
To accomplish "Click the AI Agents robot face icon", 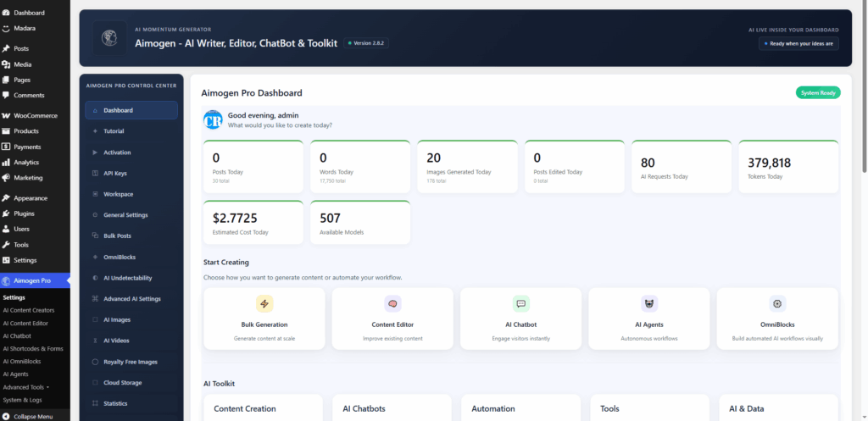I will [649, 304].
